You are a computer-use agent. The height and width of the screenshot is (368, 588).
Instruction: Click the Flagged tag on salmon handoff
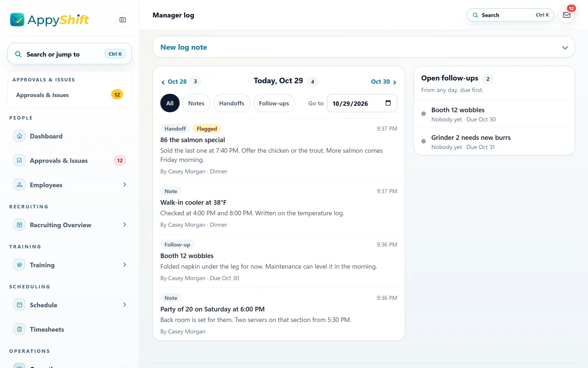pyautogui.click(x=207, y=129)
